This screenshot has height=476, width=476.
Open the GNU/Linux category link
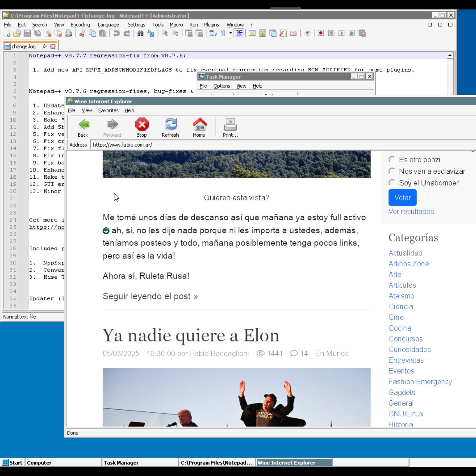(406, 414)
